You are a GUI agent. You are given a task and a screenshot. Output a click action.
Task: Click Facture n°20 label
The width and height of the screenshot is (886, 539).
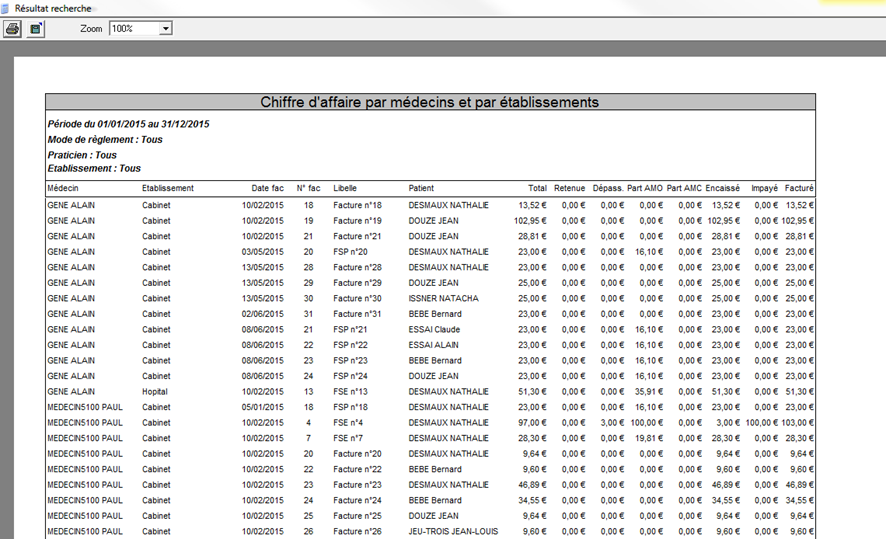point(357,454)
